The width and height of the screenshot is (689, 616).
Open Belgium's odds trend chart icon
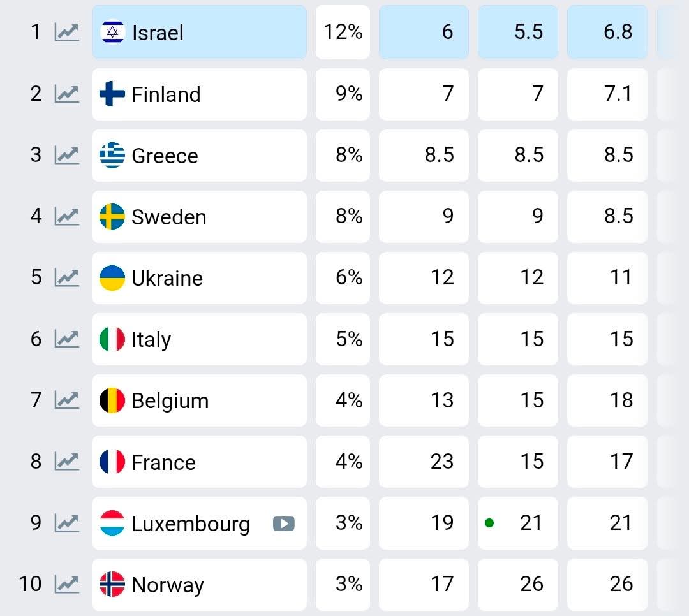coord(66,400)
